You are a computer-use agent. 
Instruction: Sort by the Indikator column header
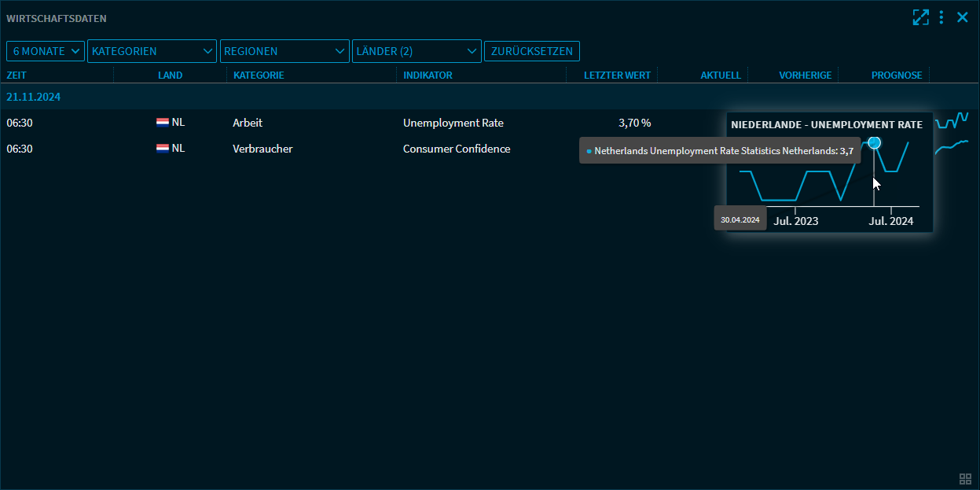[428, 76]
